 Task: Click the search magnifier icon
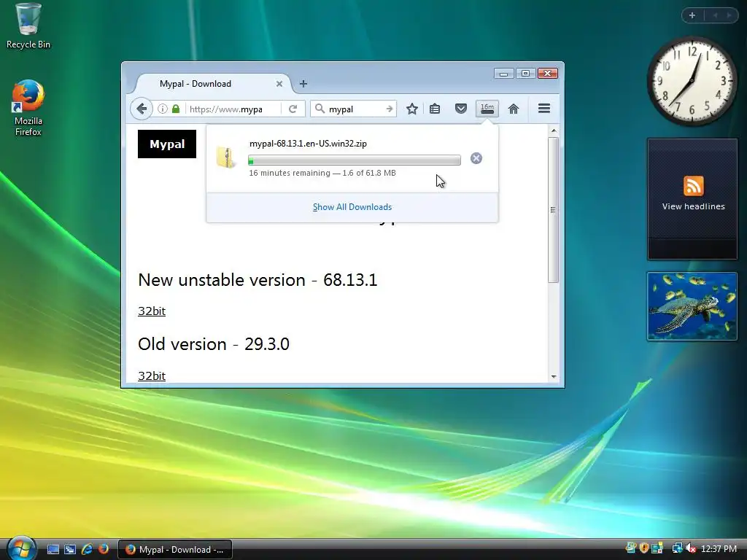pos(320,109)
